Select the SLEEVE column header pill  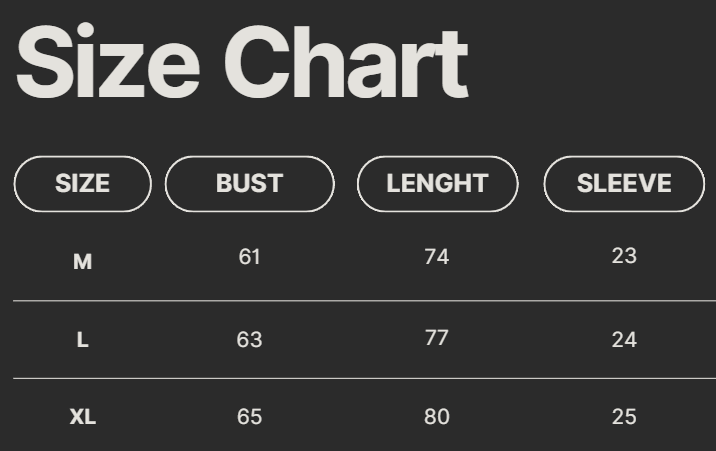tap(624, 184)
